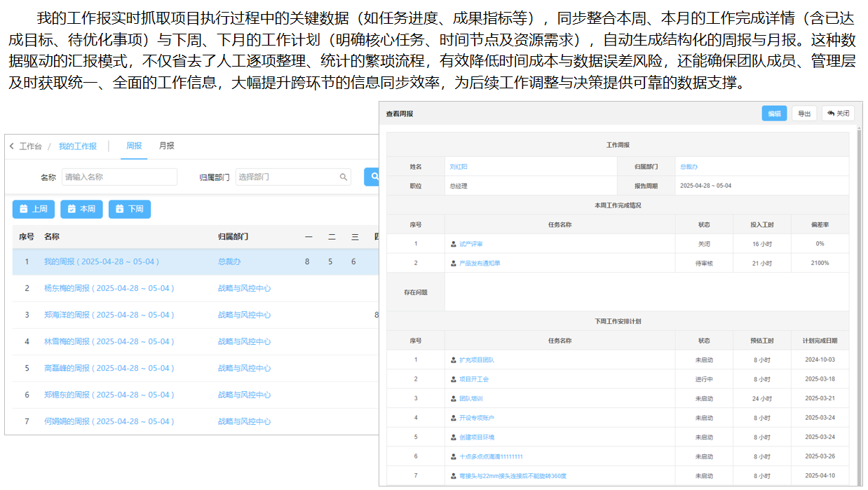The height and width of the screenshot is (490, 868).
Task: Click the back chevron before 工作台 breadcrumb
Action: pyautogui.click(x=10, y=146)
